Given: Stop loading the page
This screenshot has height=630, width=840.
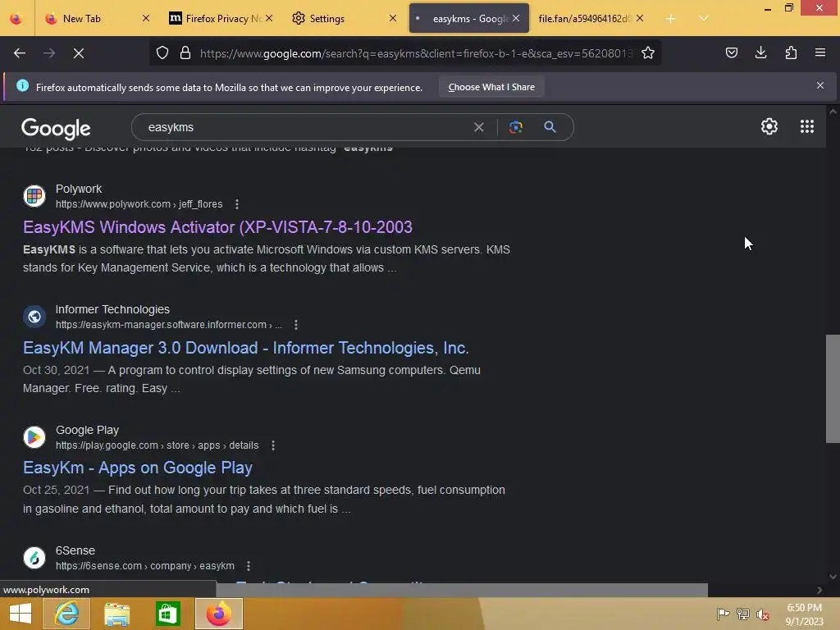Looking at the screenshot, I should point(79,53).
